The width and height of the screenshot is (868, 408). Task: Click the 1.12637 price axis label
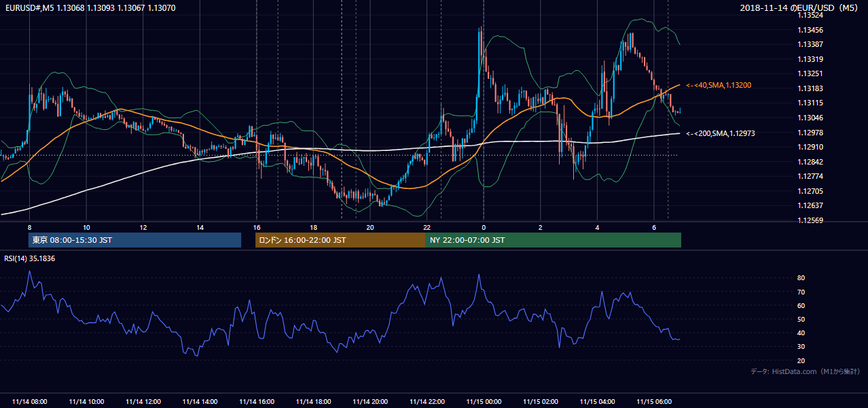[811, 205]
